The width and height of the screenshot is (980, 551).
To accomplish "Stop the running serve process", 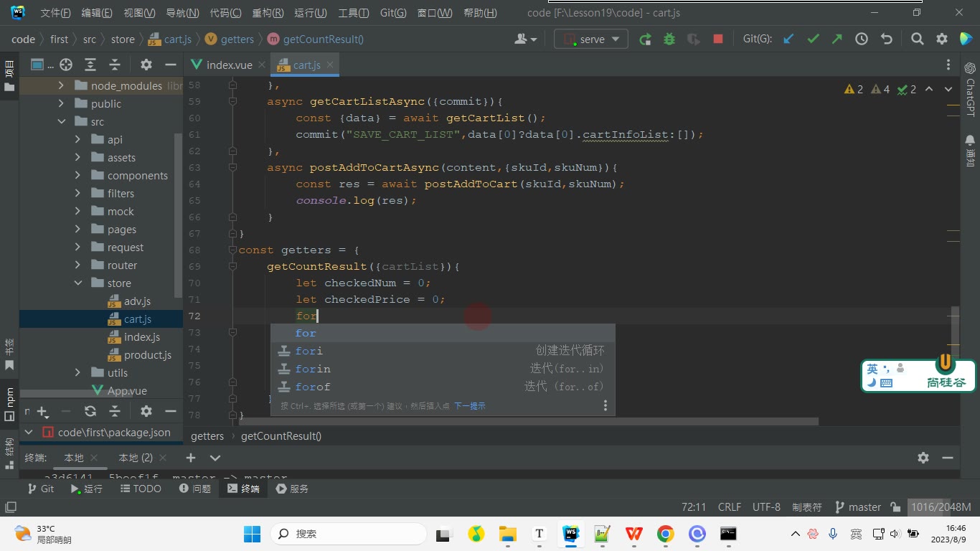I will (718, 39).
